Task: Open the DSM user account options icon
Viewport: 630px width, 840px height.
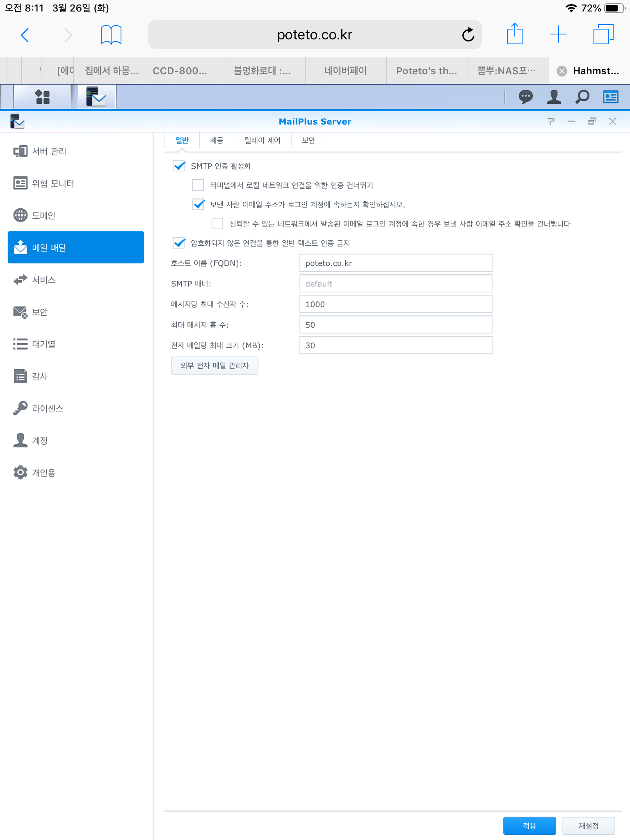Action: (554, 97)
